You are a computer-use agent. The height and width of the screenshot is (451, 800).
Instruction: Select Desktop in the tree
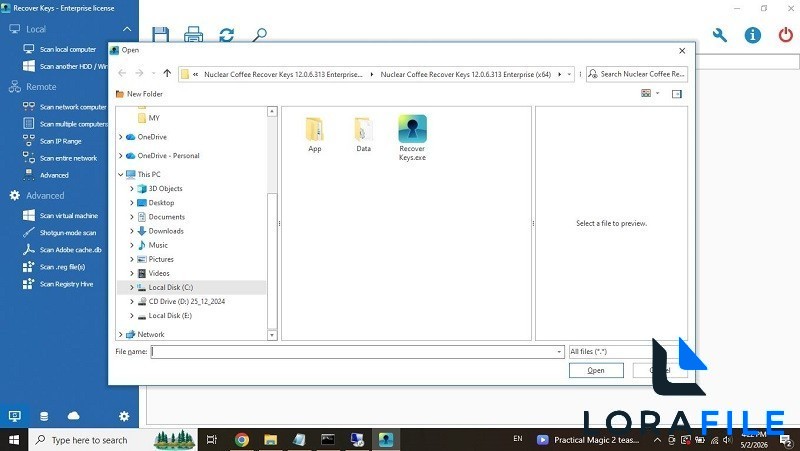[161, 203]
